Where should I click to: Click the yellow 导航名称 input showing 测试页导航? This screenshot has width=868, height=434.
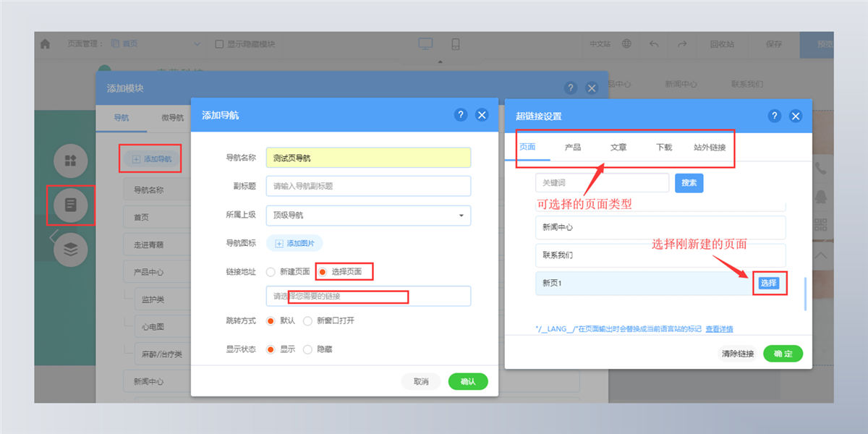[368, 157]
